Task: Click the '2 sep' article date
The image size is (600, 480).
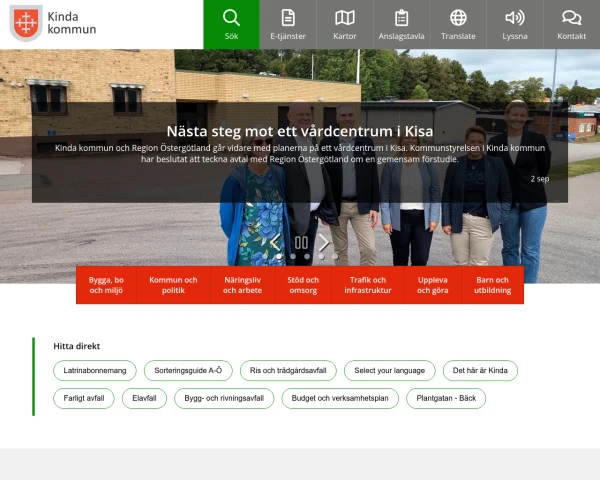Action: [540, 179]
